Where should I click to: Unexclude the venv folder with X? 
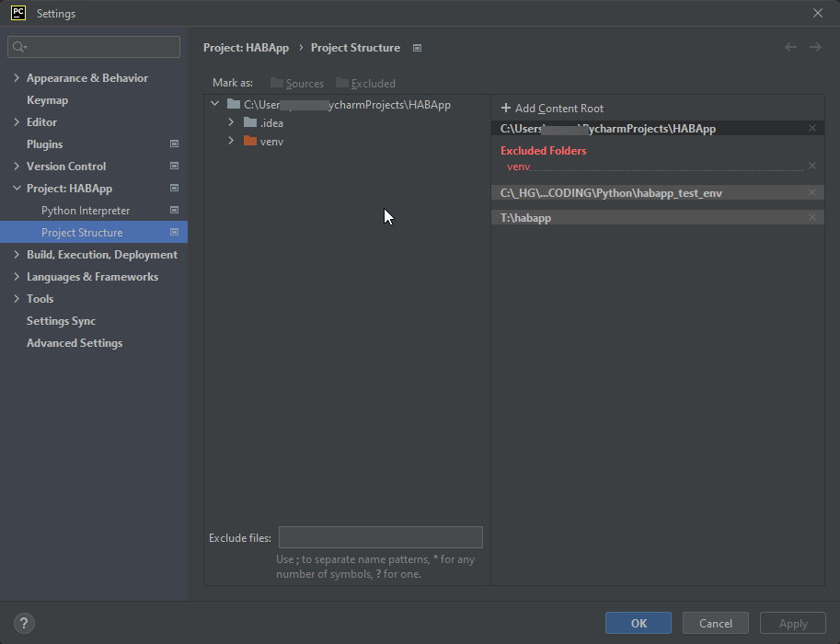click(x=811, y=167)
